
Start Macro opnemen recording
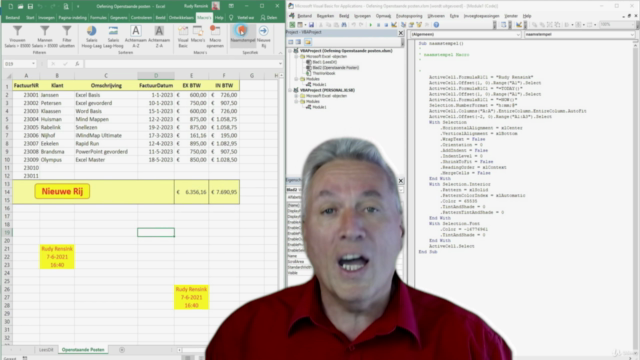coord(215,36)
